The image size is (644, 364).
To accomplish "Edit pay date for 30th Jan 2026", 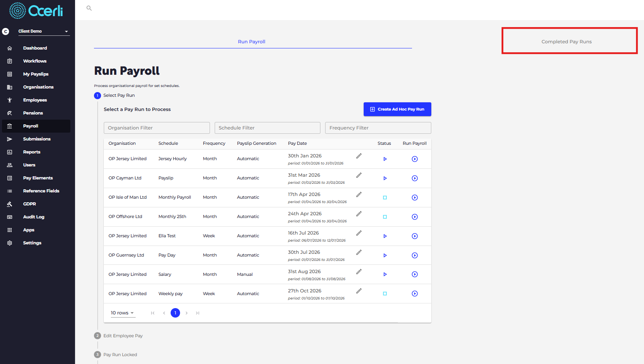I will point(359,156).
